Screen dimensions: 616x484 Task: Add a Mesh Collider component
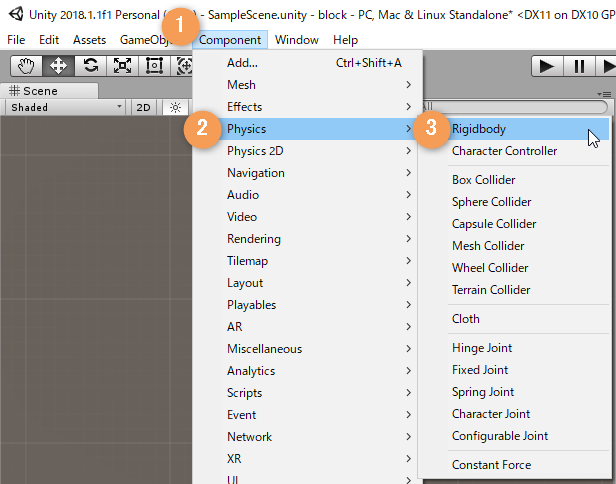pyautogui.click(x=514, y=246)
